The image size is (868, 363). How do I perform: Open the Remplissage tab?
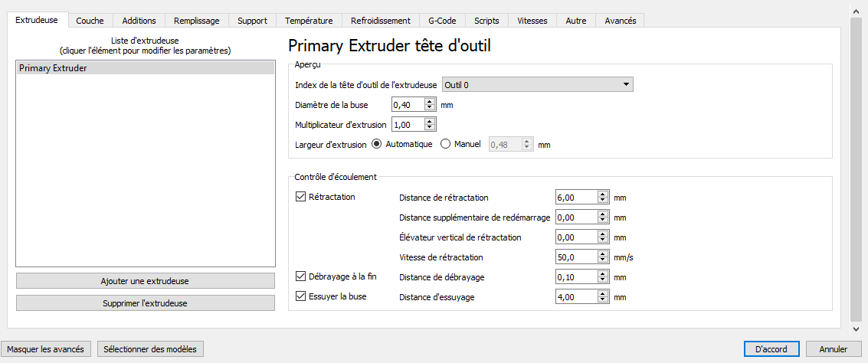tap(197, 21)
